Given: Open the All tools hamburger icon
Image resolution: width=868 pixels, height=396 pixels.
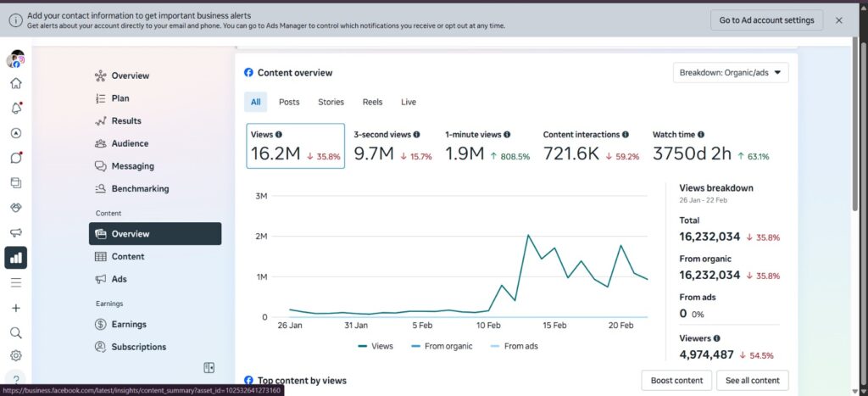Looking at the screenshot, I should tap(16, 282).
